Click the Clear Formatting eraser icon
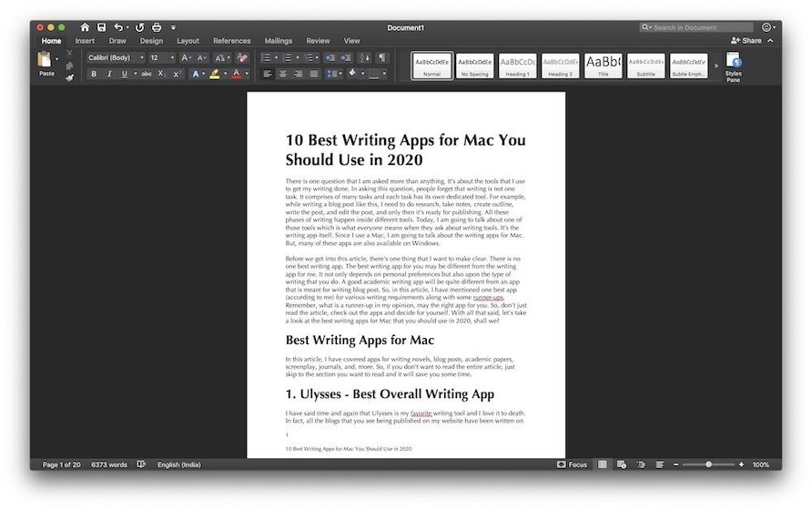812x510 pixels. (x=242, y=57)
